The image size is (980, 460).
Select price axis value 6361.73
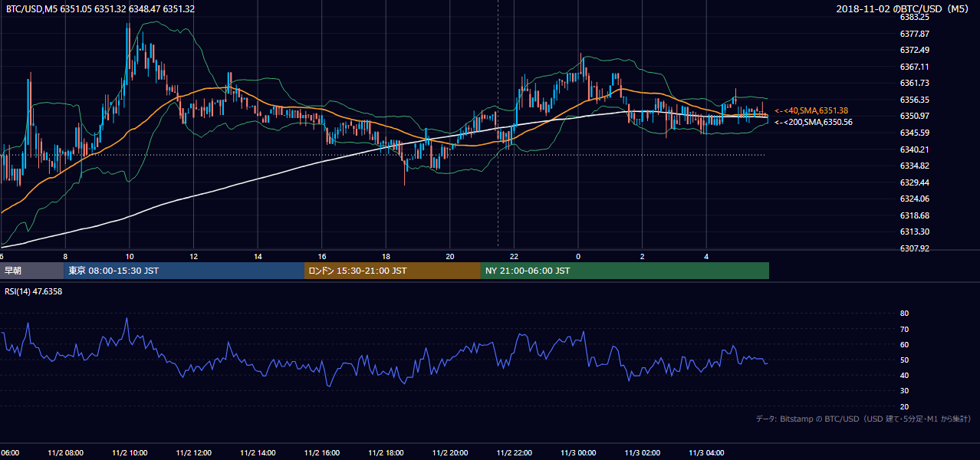915,83
